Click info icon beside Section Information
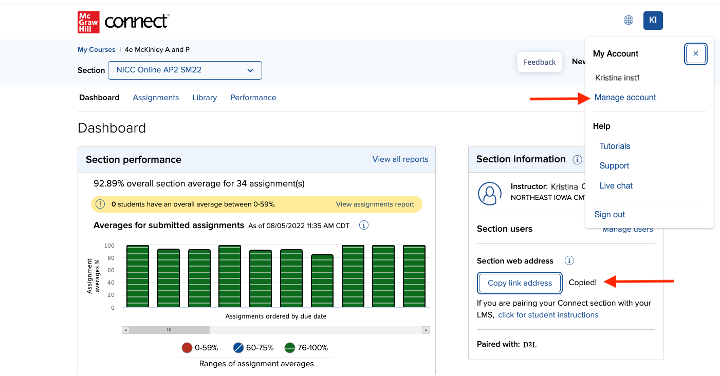720x376 pixels. point(577,159)
